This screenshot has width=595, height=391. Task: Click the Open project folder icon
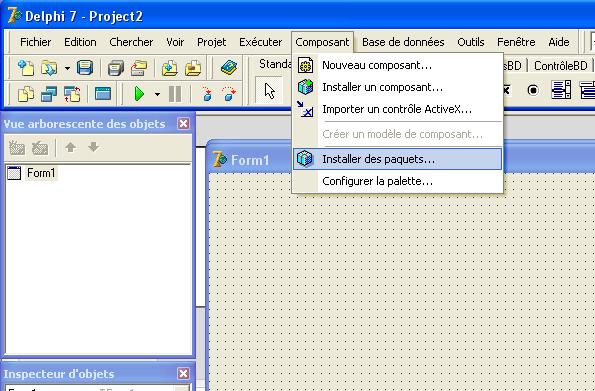(139, 68)
